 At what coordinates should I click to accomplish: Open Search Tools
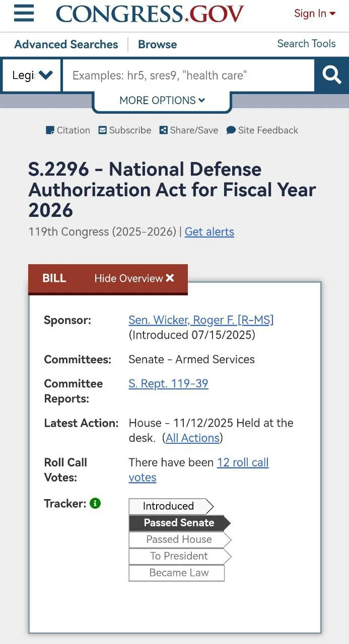pos(306,44)
